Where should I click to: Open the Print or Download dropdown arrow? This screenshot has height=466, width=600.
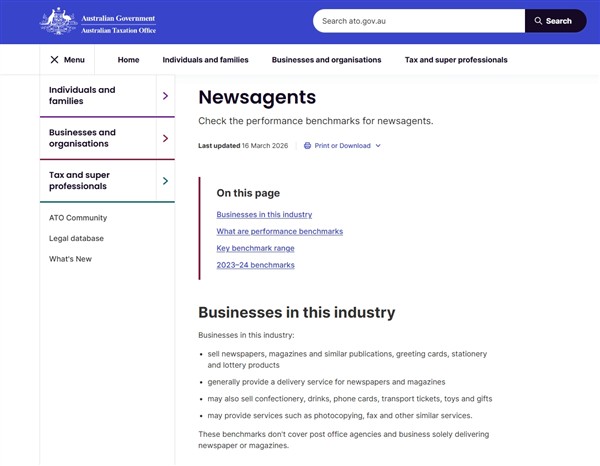coord(378,146)
